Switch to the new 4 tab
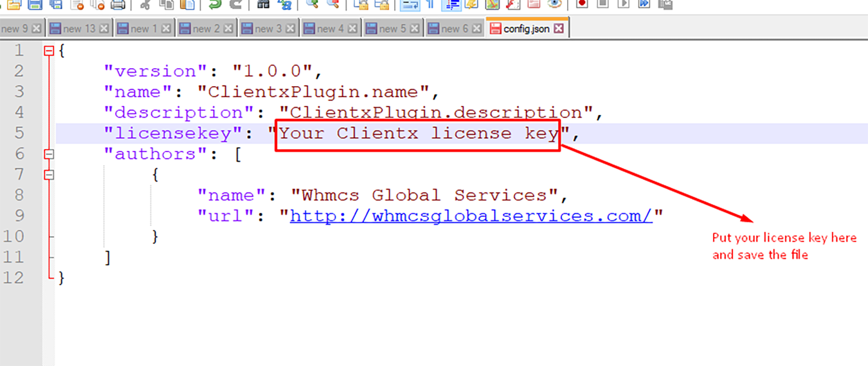Image resolution: width=868 pixels, height=366 pixels. click(x=330, y=28)
